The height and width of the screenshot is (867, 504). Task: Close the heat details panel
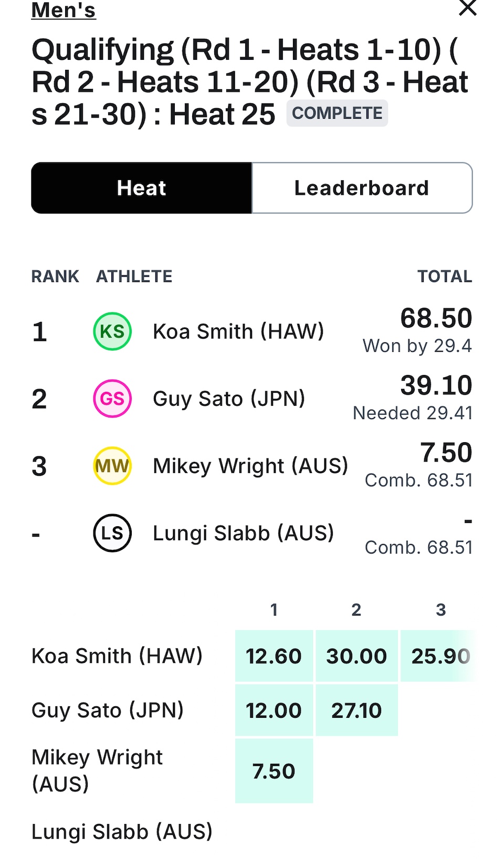[467, 8]
